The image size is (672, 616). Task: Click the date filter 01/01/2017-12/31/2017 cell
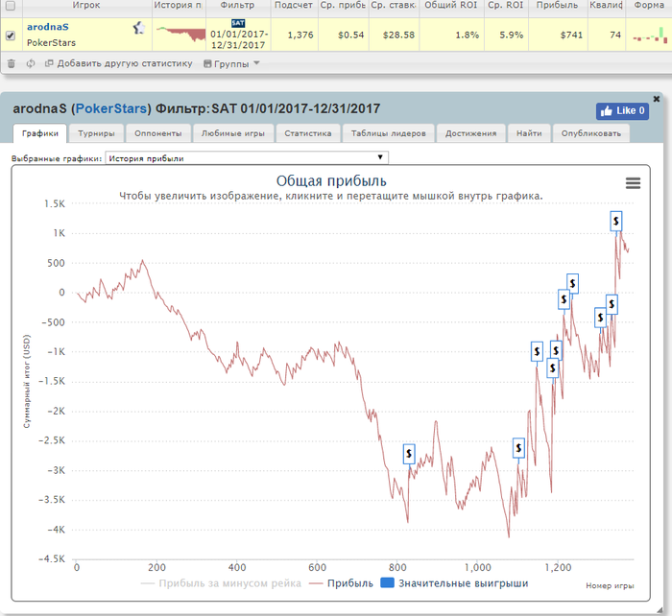239,39
